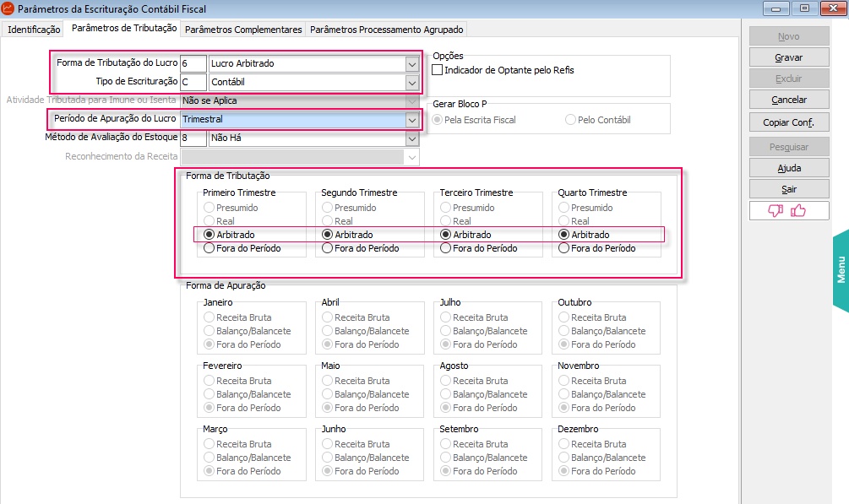Enable Indicador de Optante pelo Refis checkbox

pos(437,70)
